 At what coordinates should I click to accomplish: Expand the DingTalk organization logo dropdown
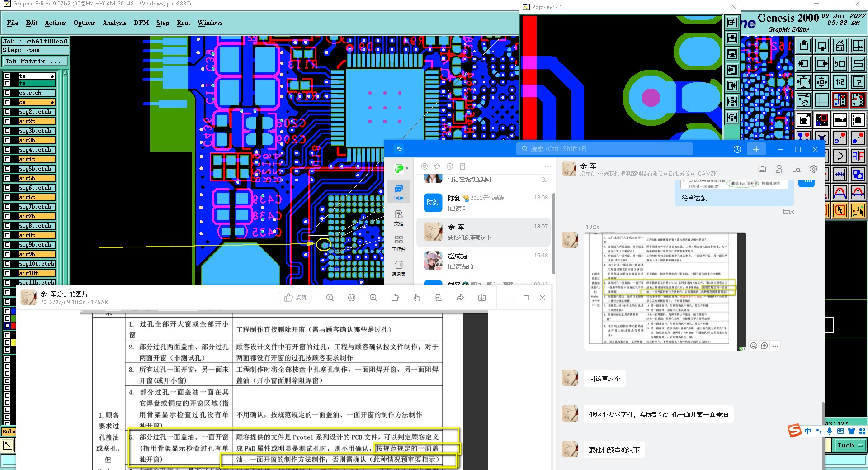[x=401, y=168]
